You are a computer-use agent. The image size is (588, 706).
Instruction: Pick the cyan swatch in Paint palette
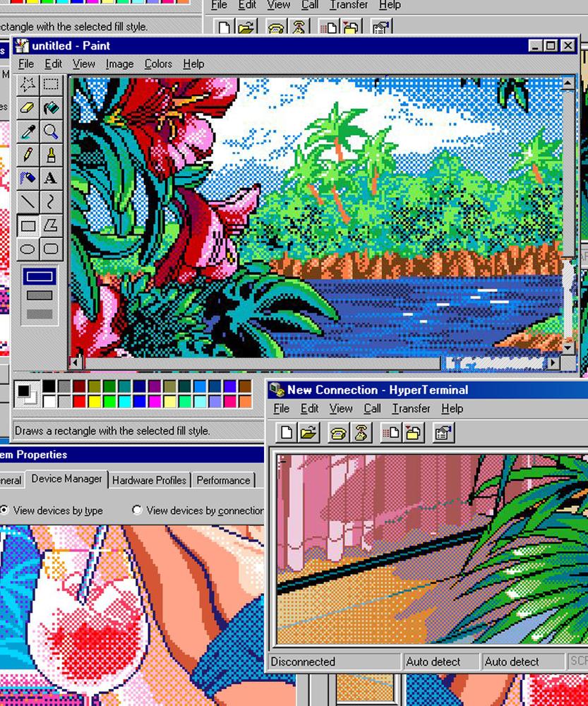(x=125, y=401)
